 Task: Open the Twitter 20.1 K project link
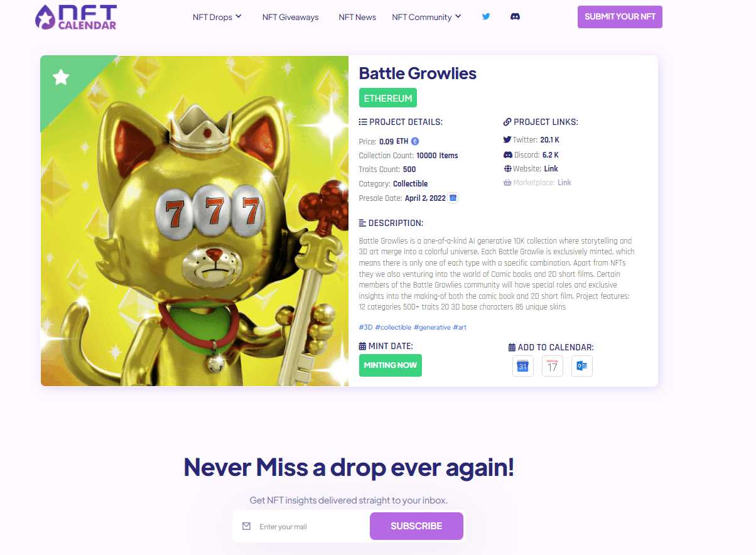pyautogui.click(x=549, y=140)
